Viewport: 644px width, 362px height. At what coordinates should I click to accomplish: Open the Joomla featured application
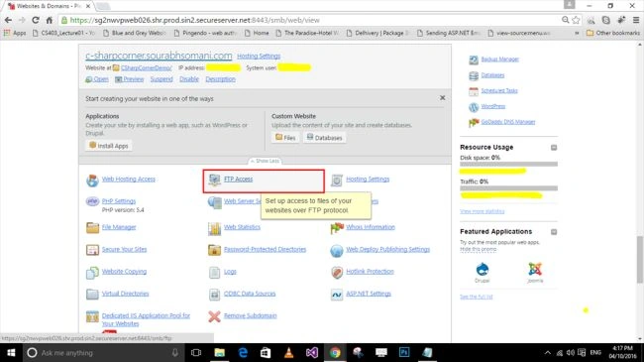(x=535, y=273)
